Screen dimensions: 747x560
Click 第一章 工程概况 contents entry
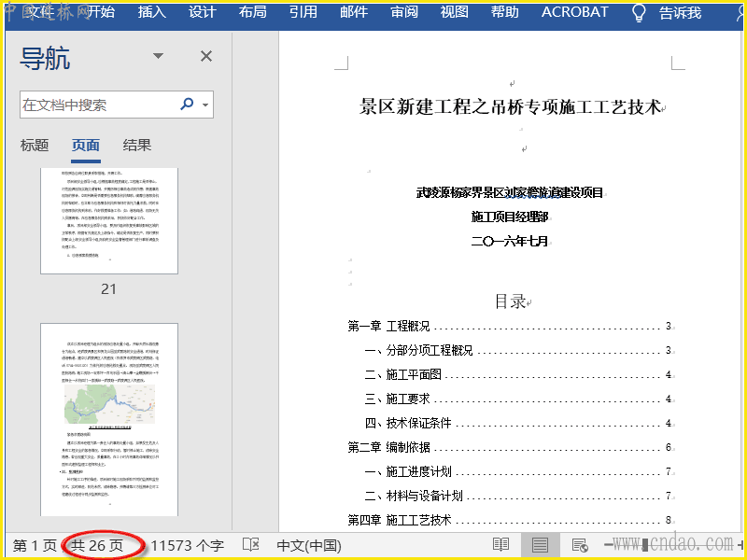click(x=510, y=326)
